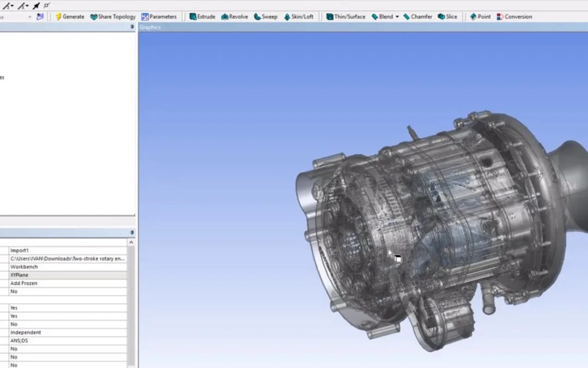Open the Blend dropdown arrow
The width and height of the screenshot is (588, 368).
tap(397, 16)
